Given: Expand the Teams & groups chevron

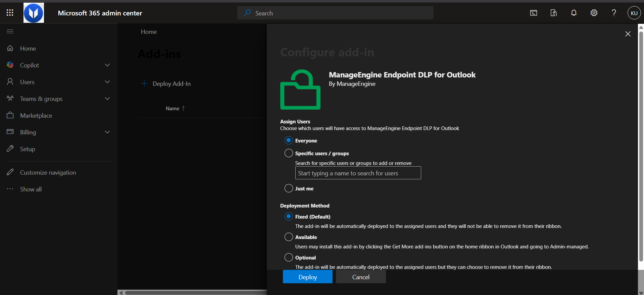Looking at the screenshot, I should point(107,99).
